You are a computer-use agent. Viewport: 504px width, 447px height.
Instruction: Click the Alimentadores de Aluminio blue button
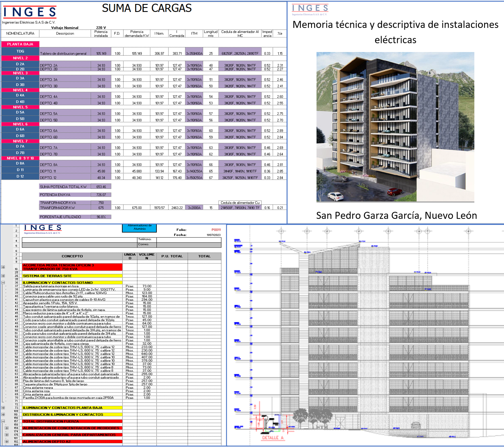point(139,227)
